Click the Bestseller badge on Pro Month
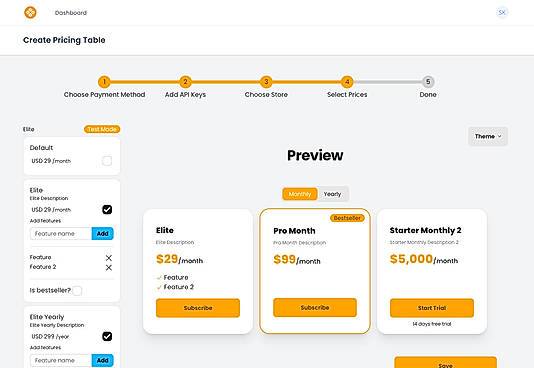Image resolution: width=534 pixels, height=368 pixels. (347, 218)
